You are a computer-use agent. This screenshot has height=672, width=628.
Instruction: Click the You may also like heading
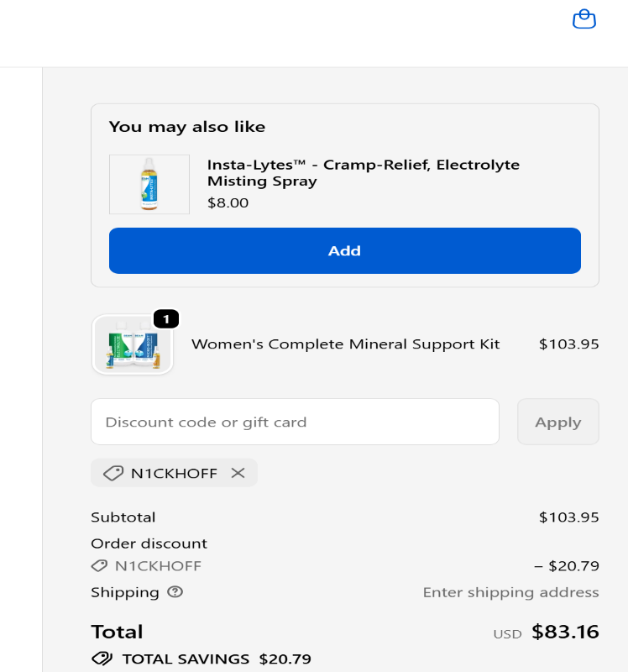pos(187,127)
